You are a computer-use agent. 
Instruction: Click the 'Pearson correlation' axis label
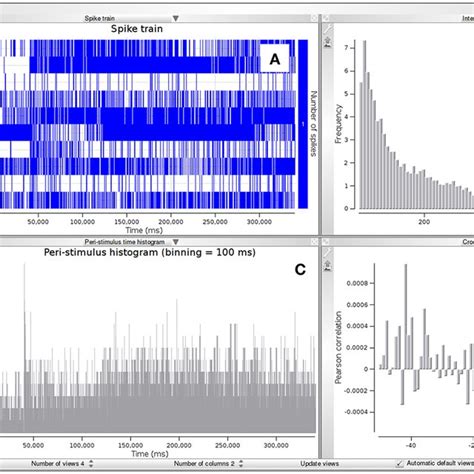338,348
